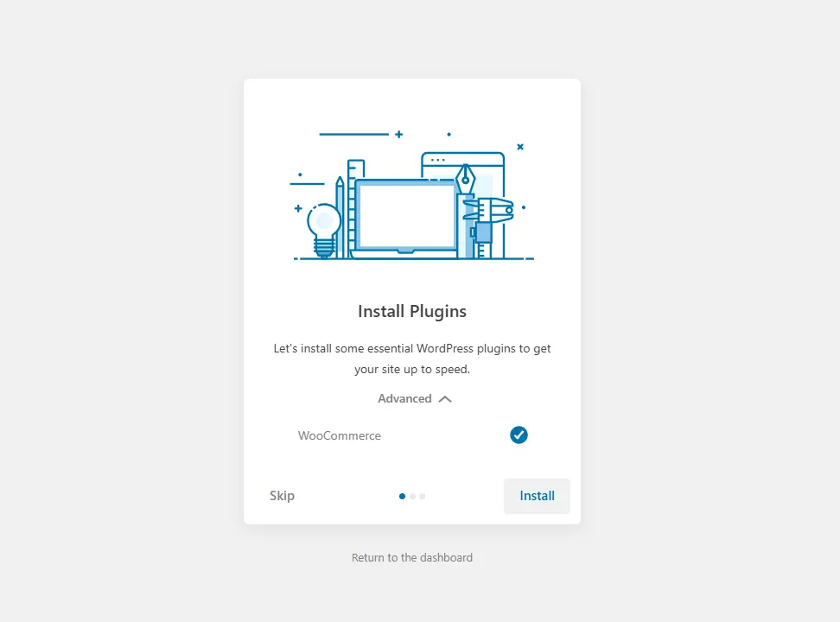Click the Install Plugins heading
The image size is (840, 622).
[411, 311]
